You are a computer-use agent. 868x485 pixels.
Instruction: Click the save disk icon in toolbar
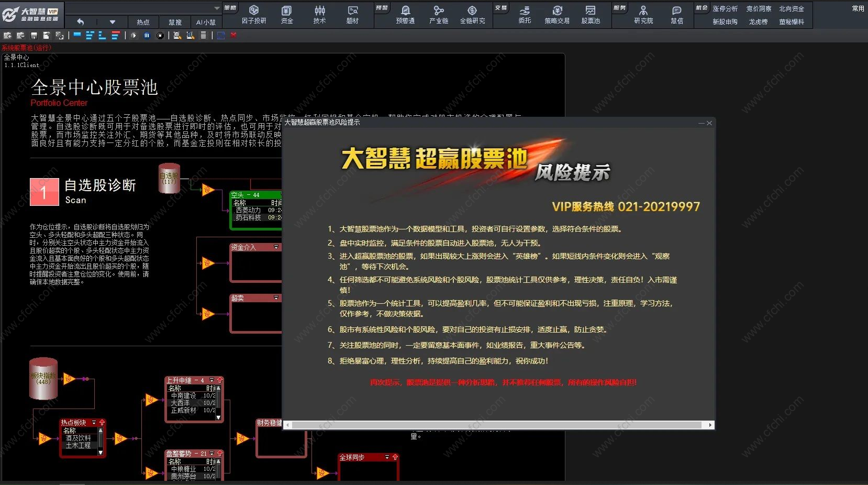(x=34, y=36)
